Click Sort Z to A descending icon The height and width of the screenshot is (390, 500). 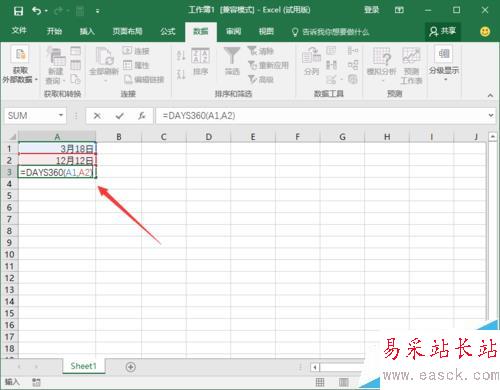[181, 74]
